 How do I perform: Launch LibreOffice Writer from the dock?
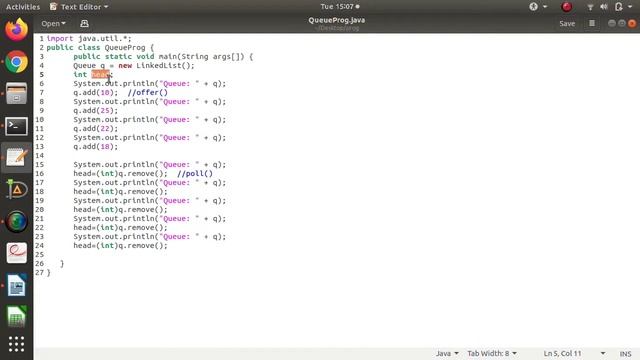[x=16, y=285]
